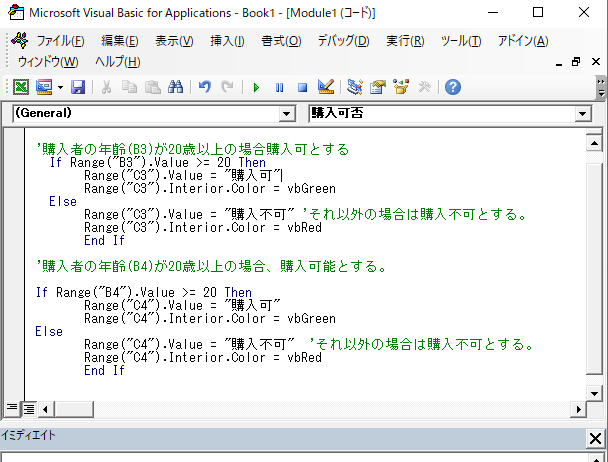
Task: Close the Module1 code window
Action: (596, 62)
